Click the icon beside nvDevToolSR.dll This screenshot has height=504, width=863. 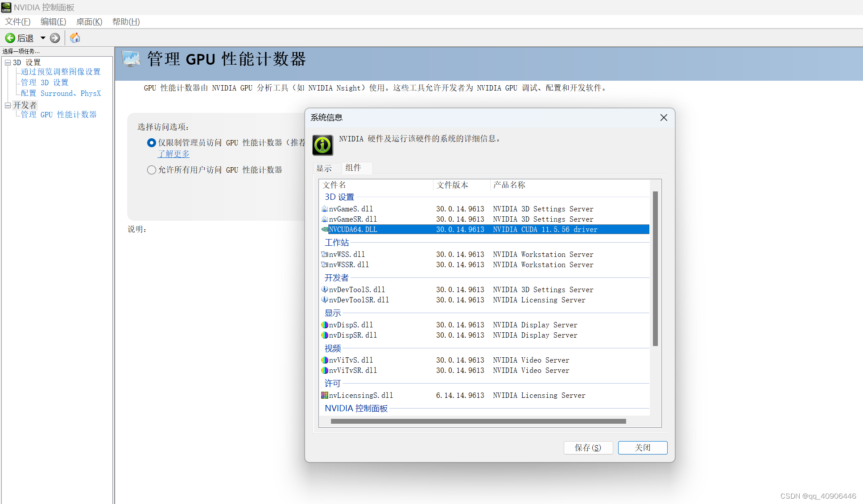pyautogui.click(x=325, y=300)
